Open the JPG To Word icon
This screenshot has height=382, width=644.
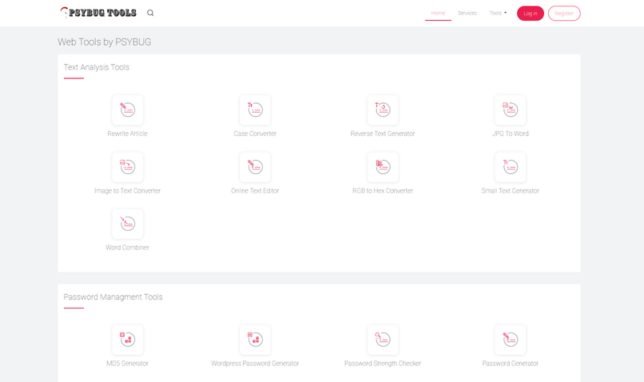(511, 110)
